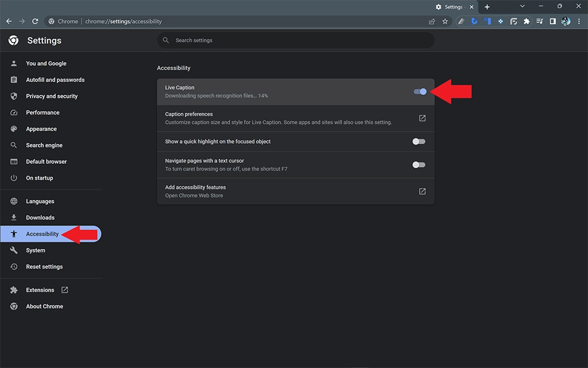Screen dimensions: 588x368
Task: Open a new tab with plus button
Action: (x=487, y=7)
